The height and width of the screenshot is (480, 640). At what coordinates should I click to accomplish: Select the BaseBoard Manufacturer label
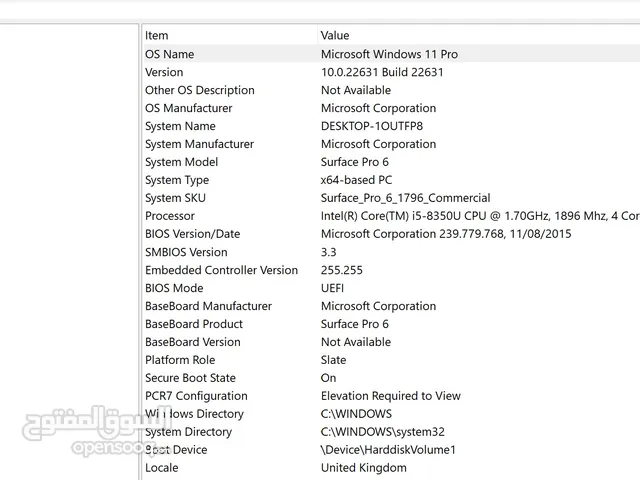pyautogui.click(x=209, y=306)
